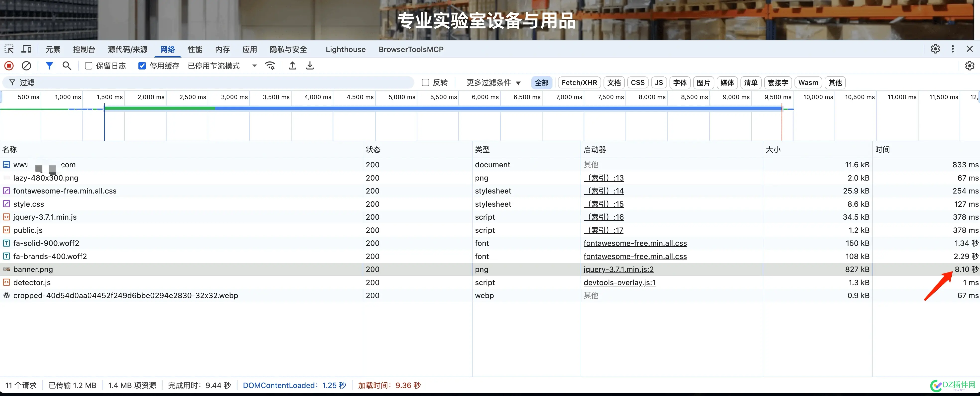Sort by the 类型 column header
This screenshot has height=396, width=980.
pyautogui.click(x=527, y=149)
